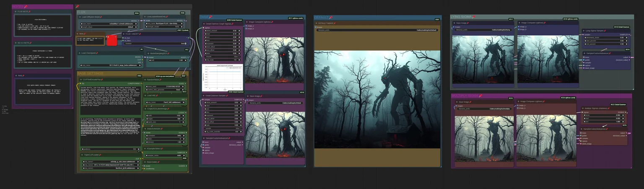The image size is (644, 189).
Task: Click filename_prefix field in LYING SIGMA Save Image
Action: [483, 30]
